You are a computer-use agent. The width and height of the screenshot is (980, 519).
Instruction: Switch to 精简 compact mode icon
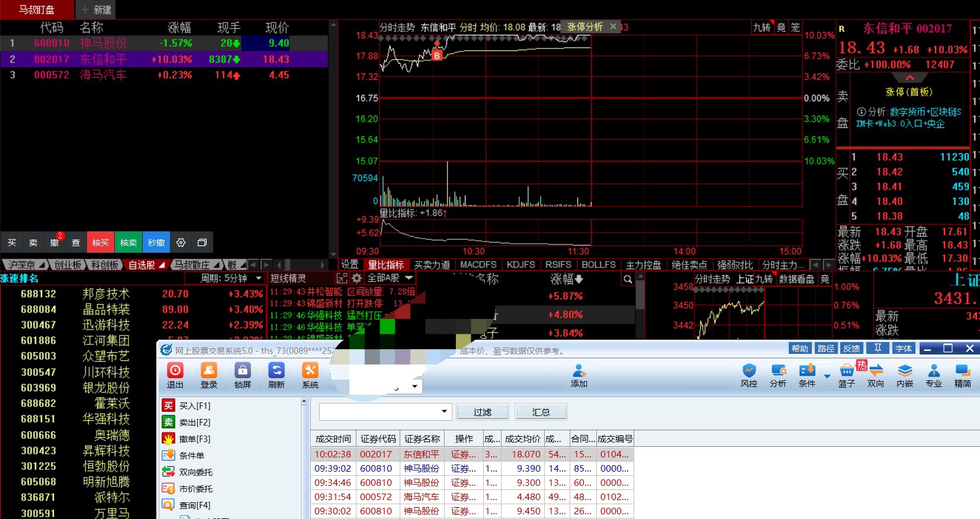[x=963, y=376]
